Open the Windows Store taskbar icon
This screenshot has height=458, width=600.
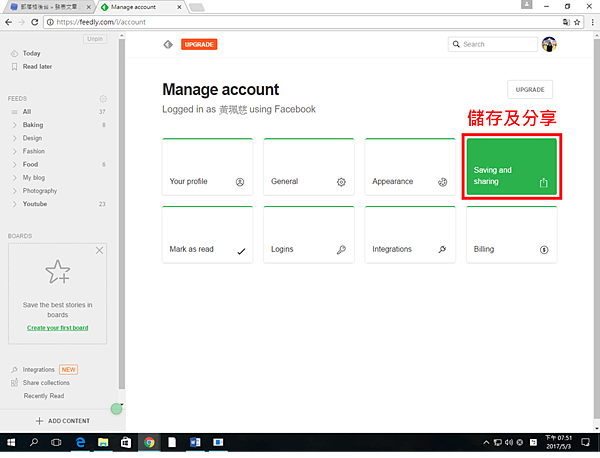click(x=126, y=442)
